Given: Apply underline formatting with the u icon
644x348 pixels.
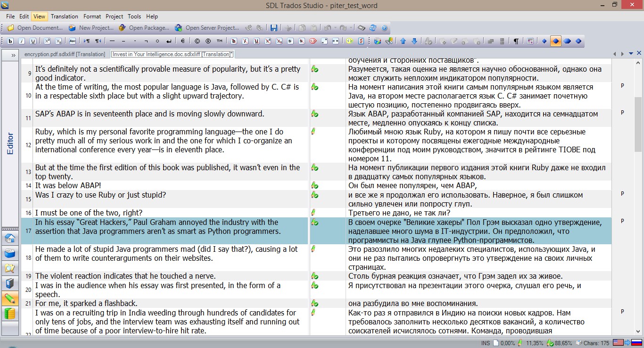Looking at the screenshot, I should [x=33, y=41].
